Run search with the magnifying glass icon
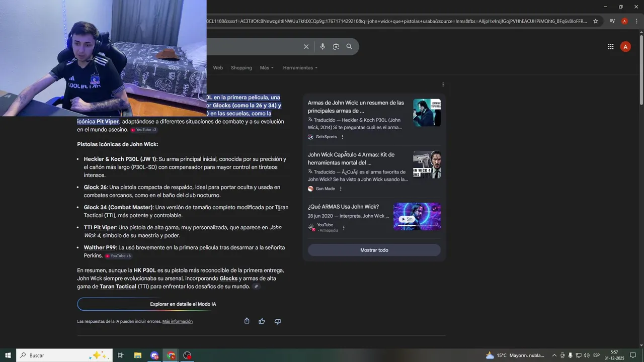 pyautogui.click(x=349, y=47)
